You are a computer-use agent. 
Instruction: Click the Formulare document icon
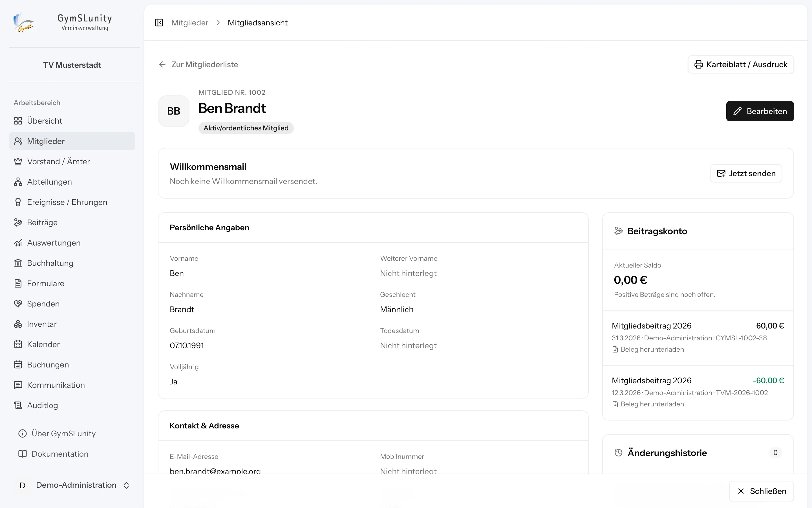[18, 284]
